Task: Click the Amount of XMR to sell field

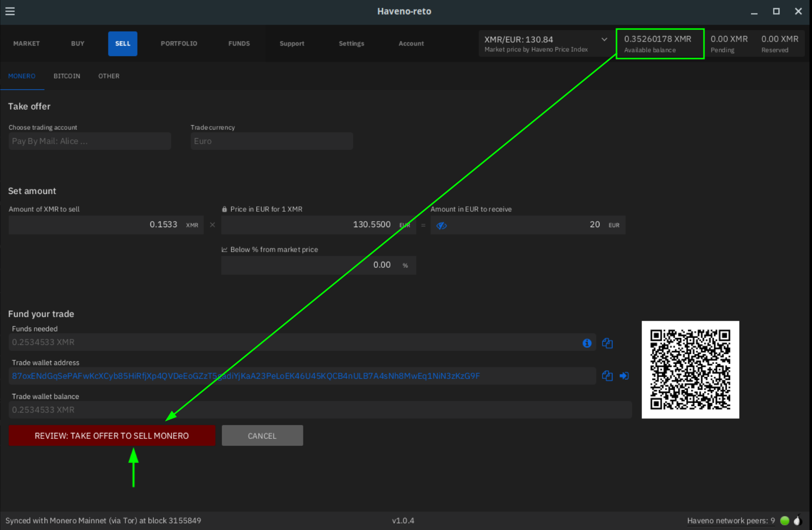Action: coord(106,225)
